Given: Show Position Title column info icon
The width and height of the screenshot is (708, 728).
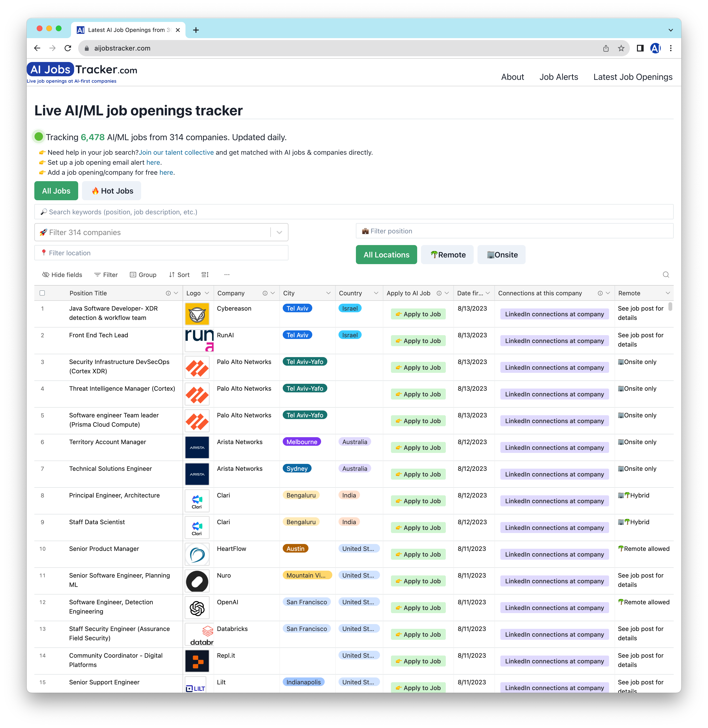Looking at the screenshot, I should (168, 293).
